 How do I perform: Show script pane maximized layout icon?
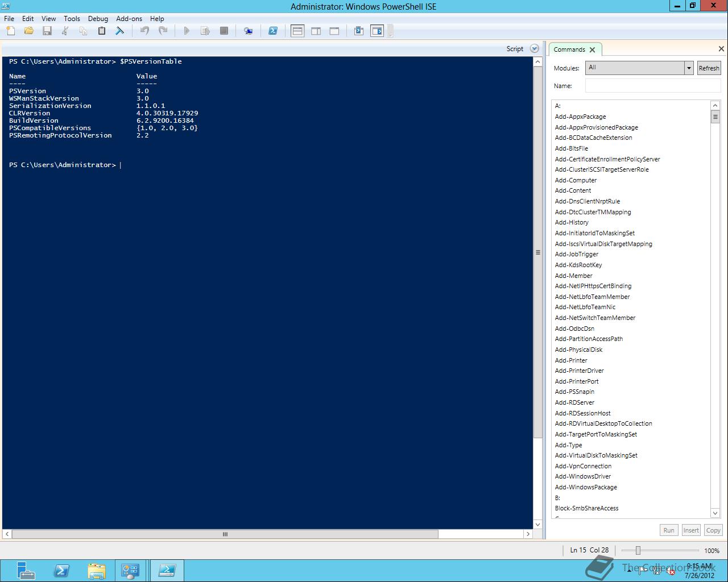coord(334,31)
